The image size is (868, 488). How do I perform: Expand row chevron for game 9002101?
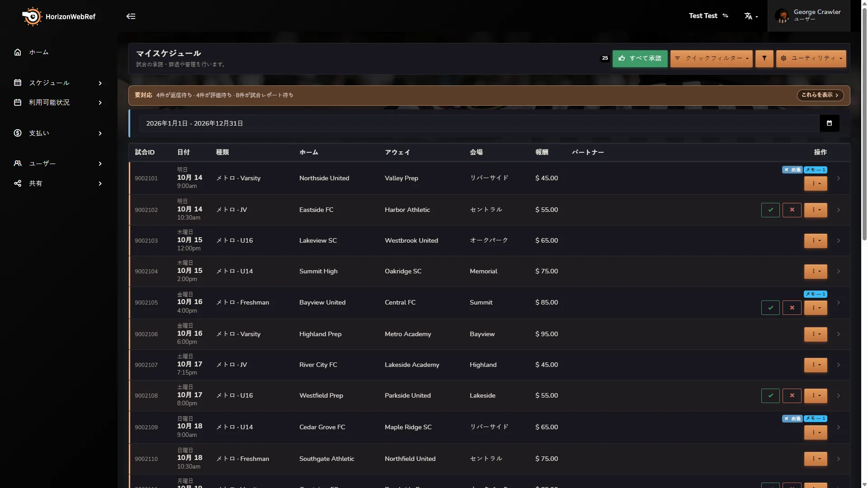tap(839, 178)
